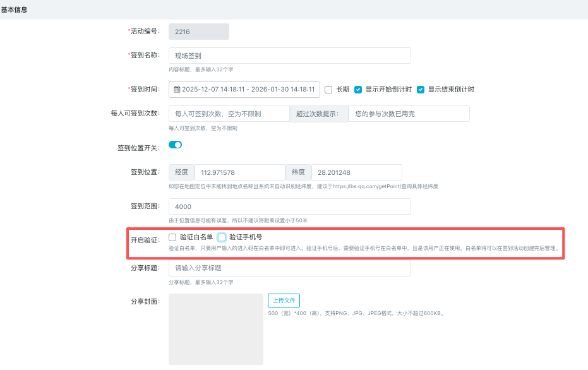Click the 基本信息 section header
This screenshot has width=588, height=370.
14,10
